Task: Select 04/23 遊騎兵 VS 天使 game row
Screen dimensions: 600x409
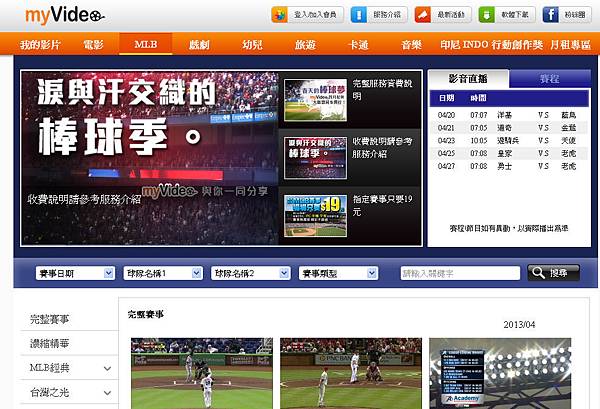Action: [509, 140]
